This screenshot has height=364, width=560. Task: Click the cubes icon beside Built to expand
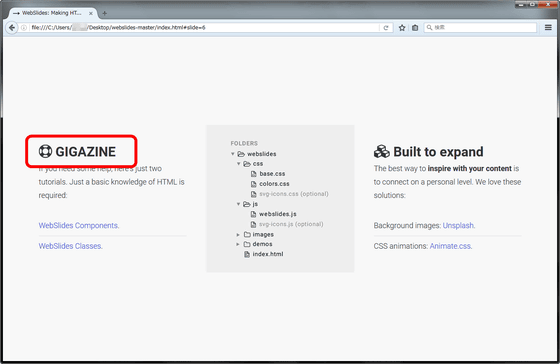coord(381,151)
